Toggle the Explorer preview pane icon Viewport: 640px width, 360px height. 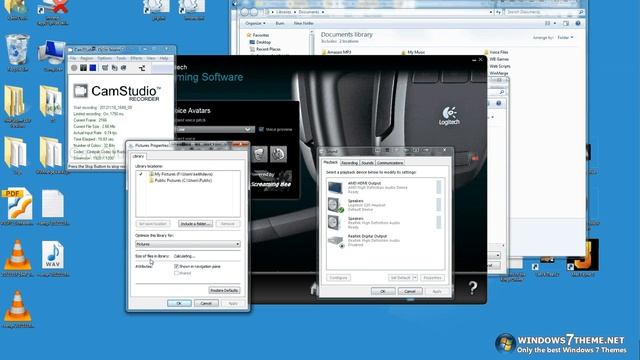pyautogui.click(x=566, y=24)
